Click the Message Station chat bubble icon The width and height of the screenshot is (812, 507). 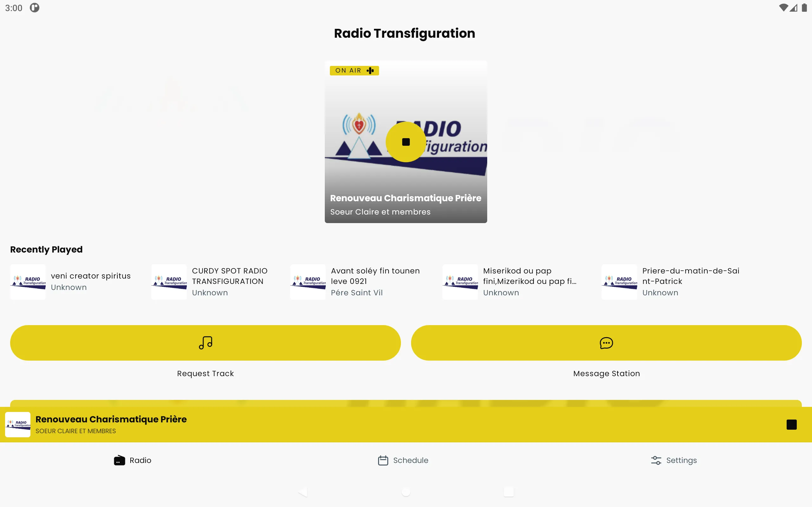(606, 343)
